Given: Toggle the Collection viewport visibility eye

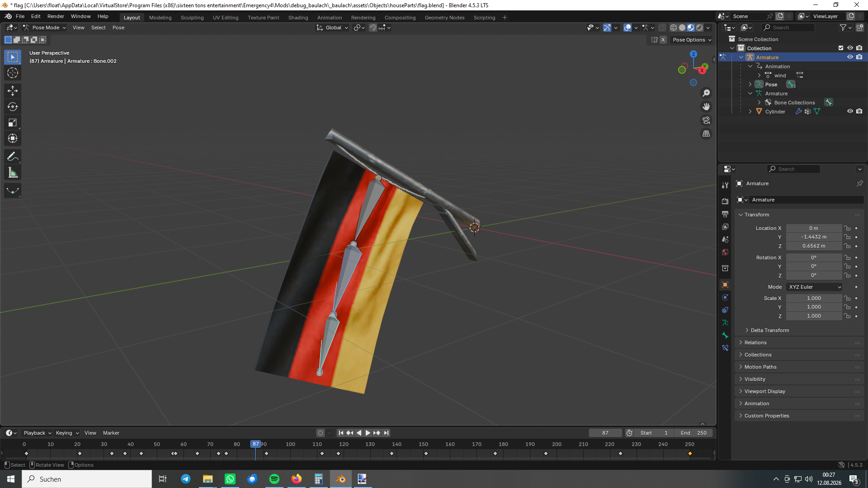Looking at the screenshot, I should [850, 48].
